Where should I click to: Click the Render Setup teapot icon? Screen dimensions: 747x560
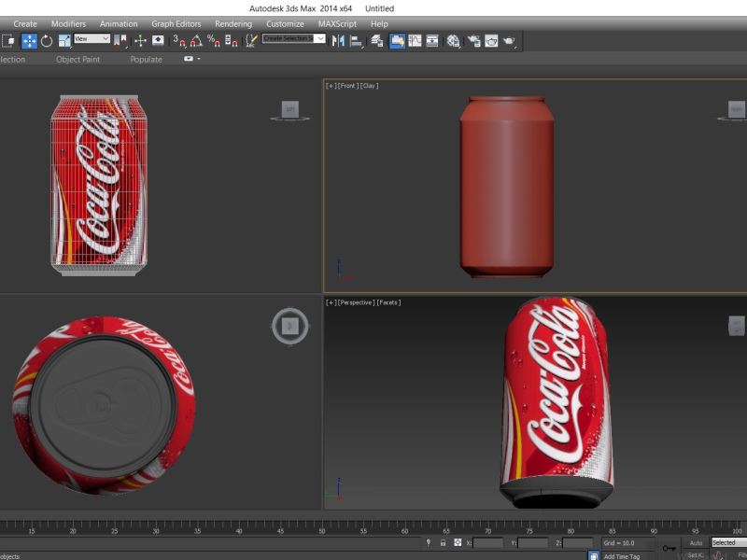pyautogui.click(x=474, y=40)
